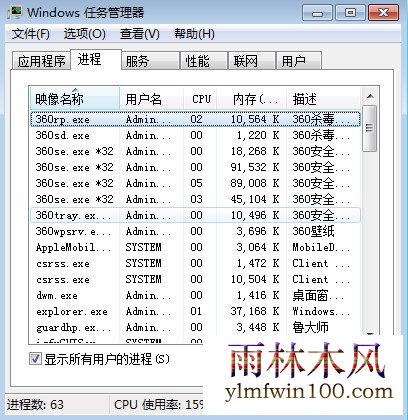Image resolution: width=408 pixels, height=420 pixels.
Task: Open the 查看(V) menu
Action: [140, 34]
